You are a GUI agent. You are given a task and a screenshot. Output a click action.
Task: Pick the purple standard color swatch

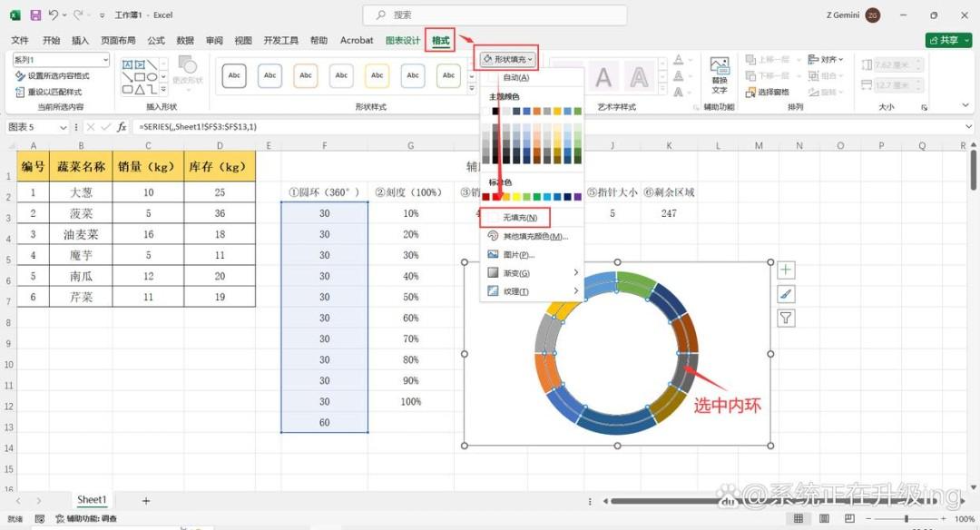coord(577,197)
